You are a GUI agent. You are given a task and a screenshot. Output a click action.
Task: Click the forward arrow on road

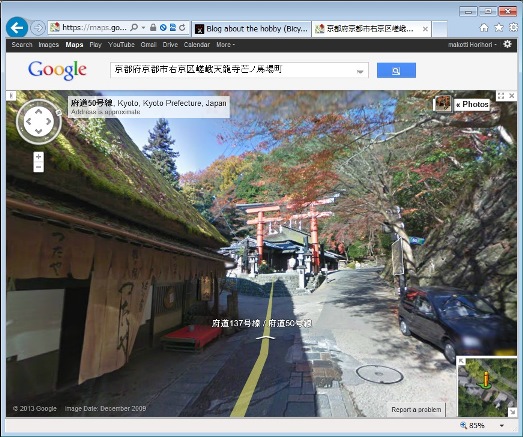(x=266, y=338)
